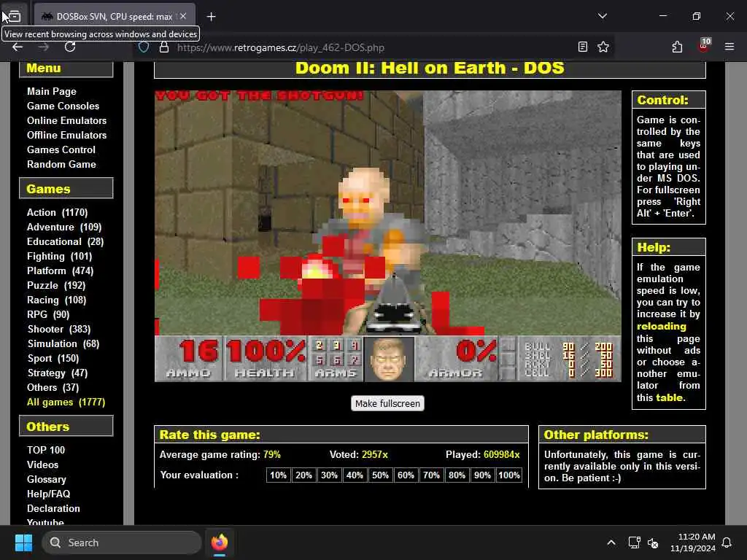Screen dimensions: 747x560
Task: Click inside the Doom II game canvas
Action: click(388, 236)
